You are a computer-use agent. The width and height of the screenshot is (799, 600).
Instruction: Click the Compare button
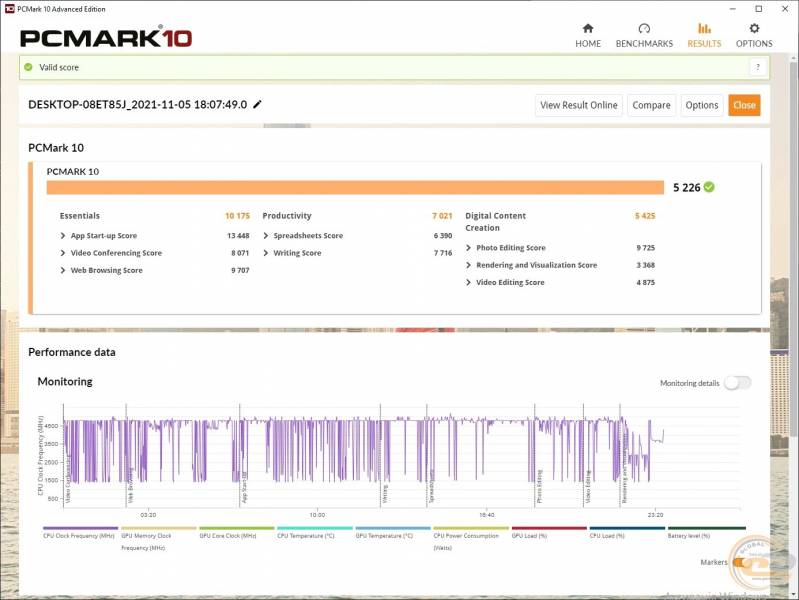coord(651,105)
